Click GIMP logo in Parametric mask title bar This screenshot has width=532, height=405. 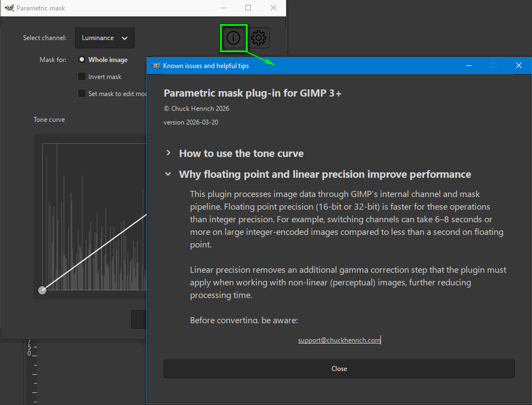9,8
